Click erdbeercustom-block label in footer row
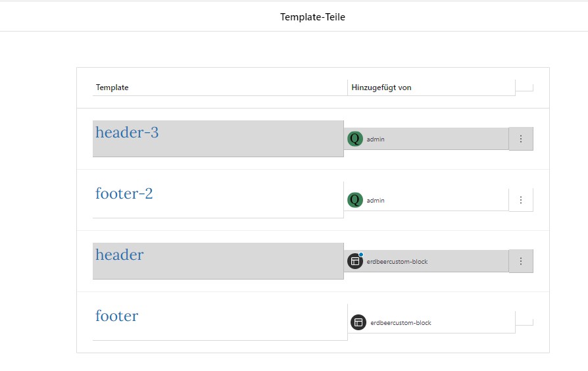 pyautogui.click(x=401, y=322)
